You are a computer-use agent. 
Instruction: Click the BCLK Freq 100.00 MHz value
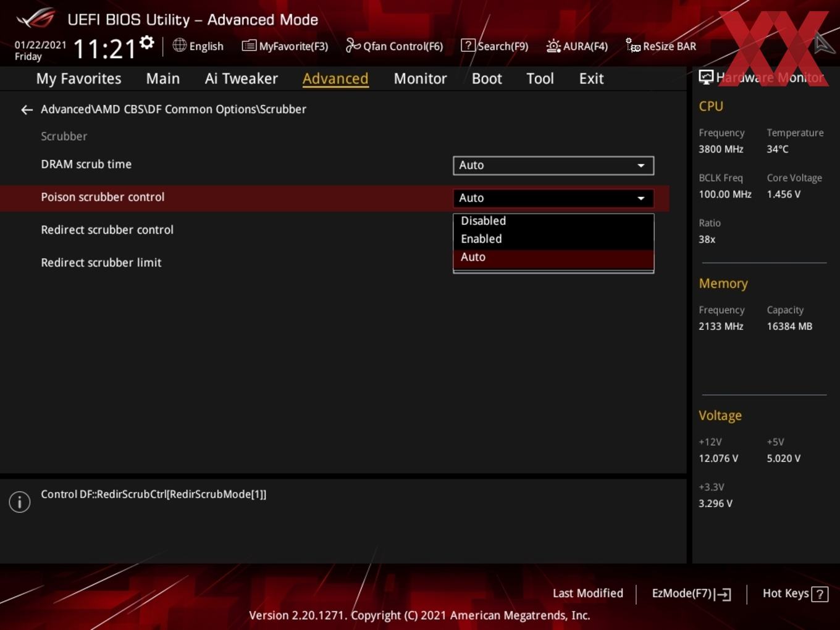[x=725, y=195]
